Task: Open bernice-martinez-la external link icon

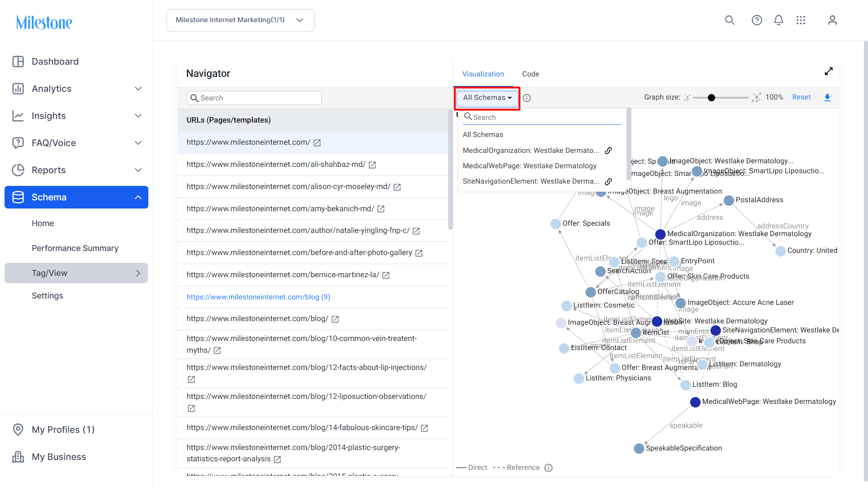Action: (386, 275)
